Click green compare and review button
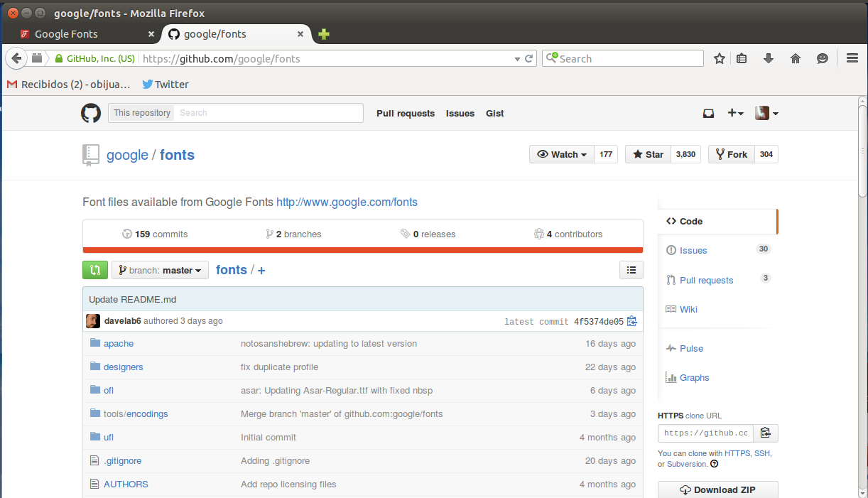Screen dimensions: 868x498 click(x=95, y=270)
